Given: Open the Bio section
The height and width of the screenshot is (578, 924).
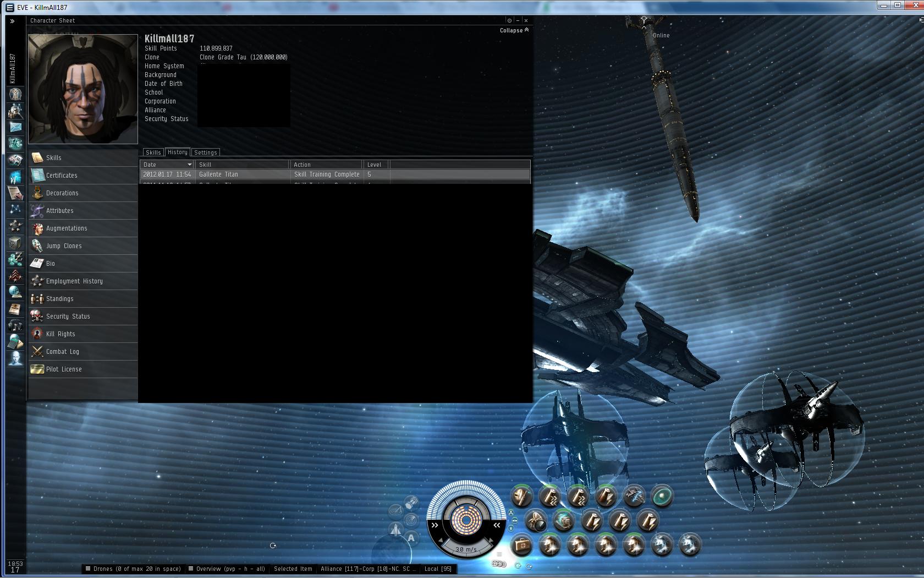Looking at the screenshot, I should click(83, 264).
